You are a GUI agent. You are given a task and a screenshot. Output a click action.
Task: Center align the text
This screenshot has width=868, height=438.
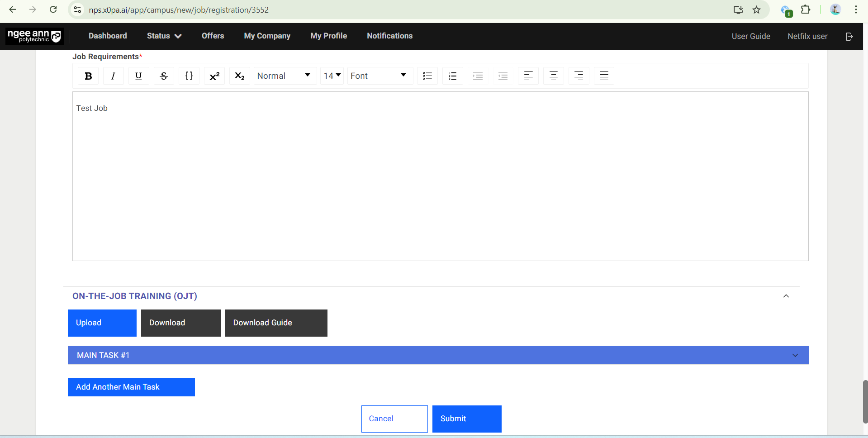point(553,76)
